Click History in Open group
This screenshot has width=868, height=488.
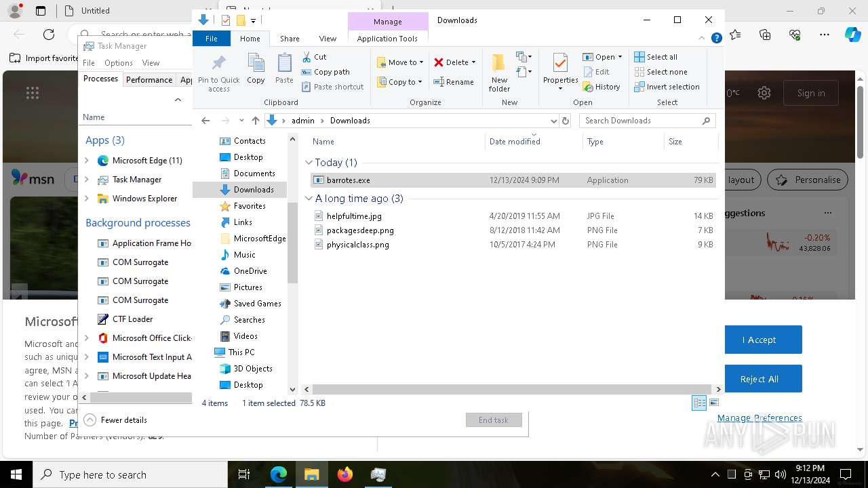[x=601, y=87]
